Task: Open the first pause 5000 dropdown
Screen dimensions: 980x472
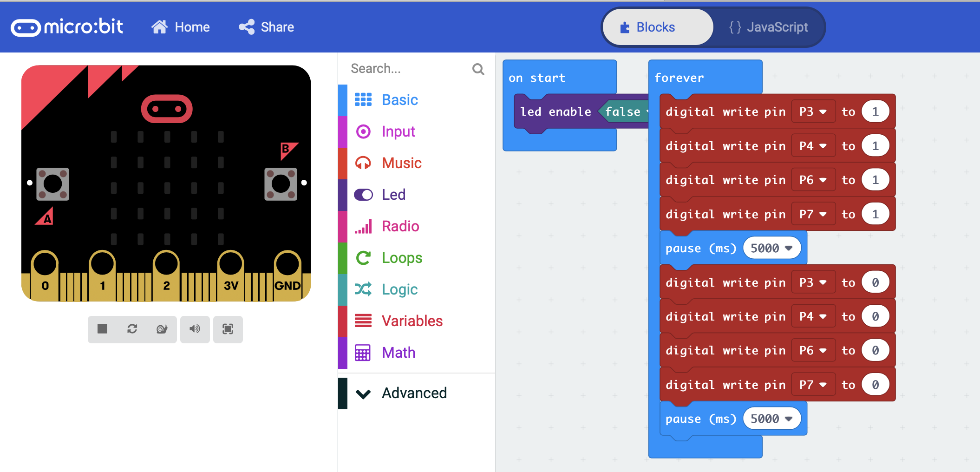Action: pos(788,249)
